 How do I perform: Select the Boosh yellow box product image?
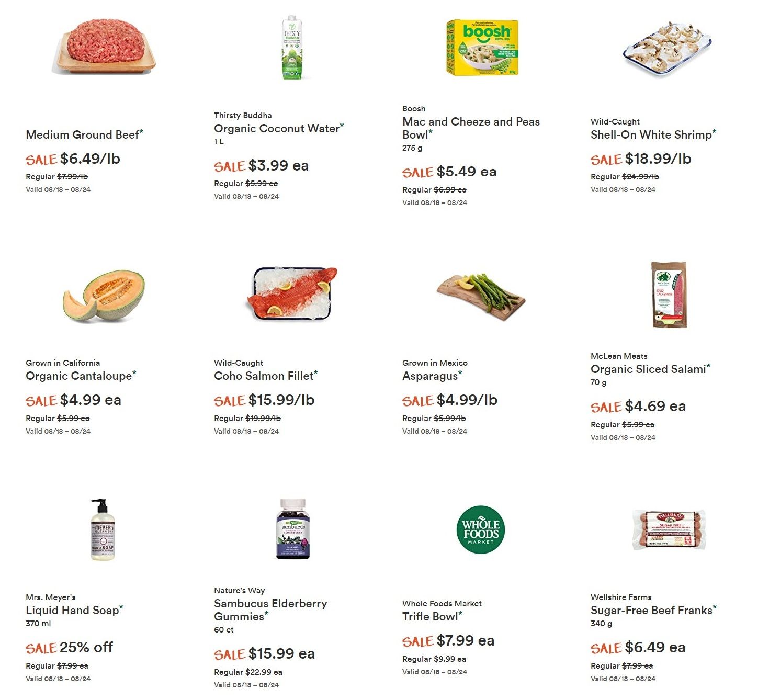[x=482, y=48]
